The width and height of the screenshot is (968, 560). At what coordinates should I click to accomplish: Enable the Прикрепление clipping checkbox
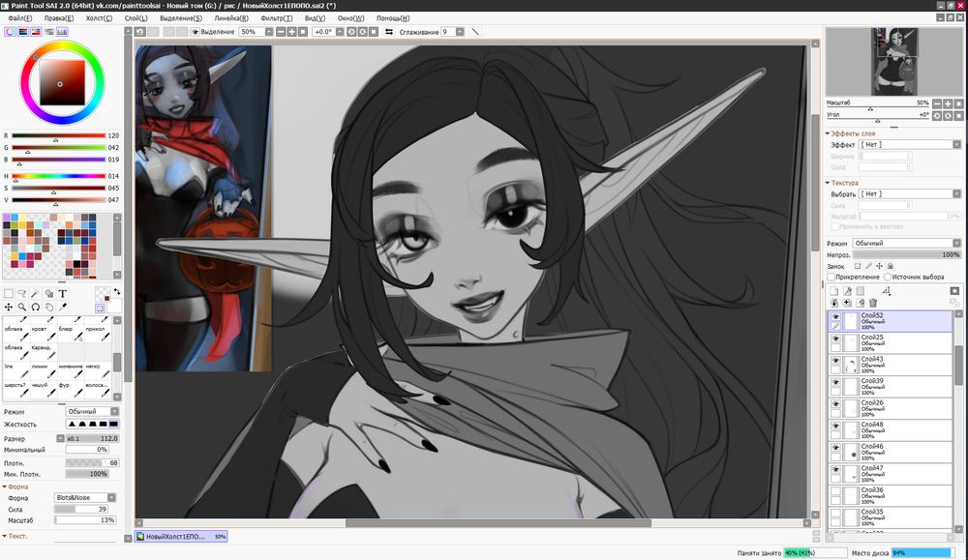pos(832,277)
